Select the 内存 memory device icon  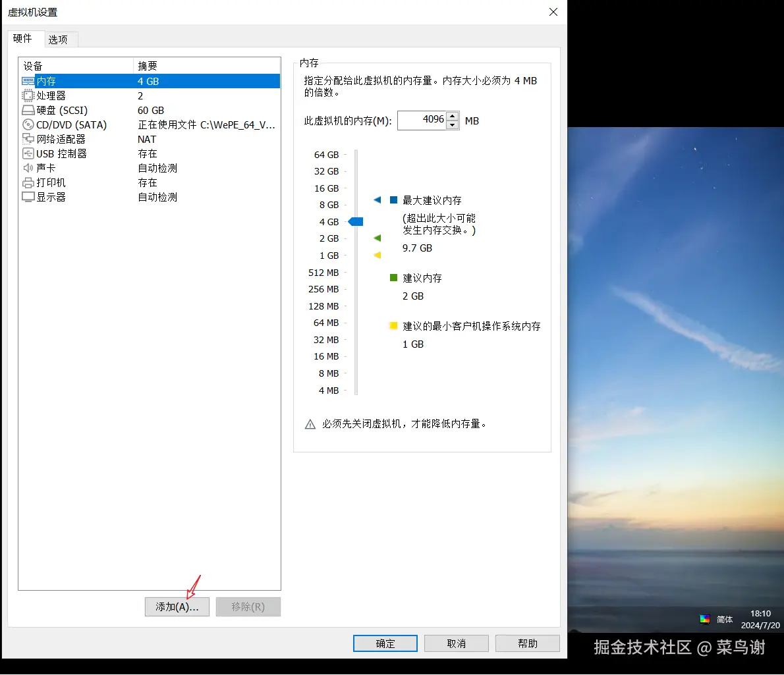(28, 81)
